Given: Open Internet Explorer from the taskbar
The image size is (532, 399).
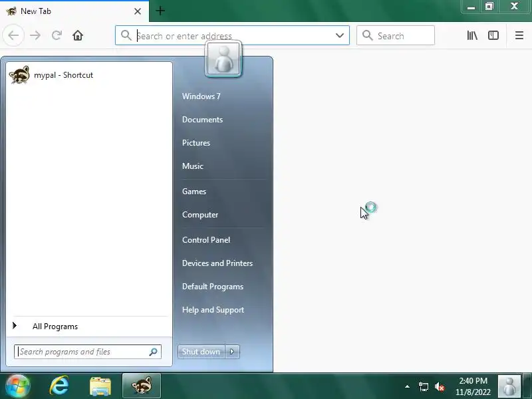Looking at the screenshot, I should click(59, 386).
